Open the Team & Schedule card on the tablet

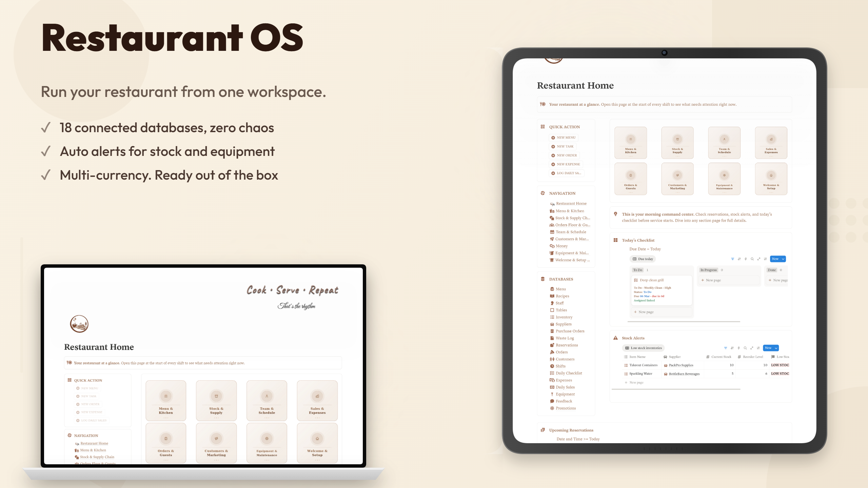[x=724, y=143]
